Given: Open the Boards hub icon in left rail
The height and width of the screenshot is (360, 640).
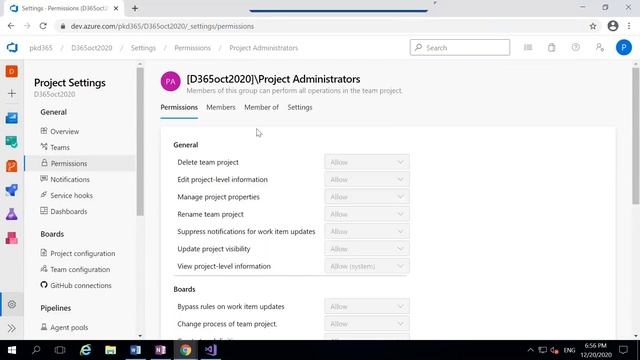Looking at the screenshot, I should (11, 142).
